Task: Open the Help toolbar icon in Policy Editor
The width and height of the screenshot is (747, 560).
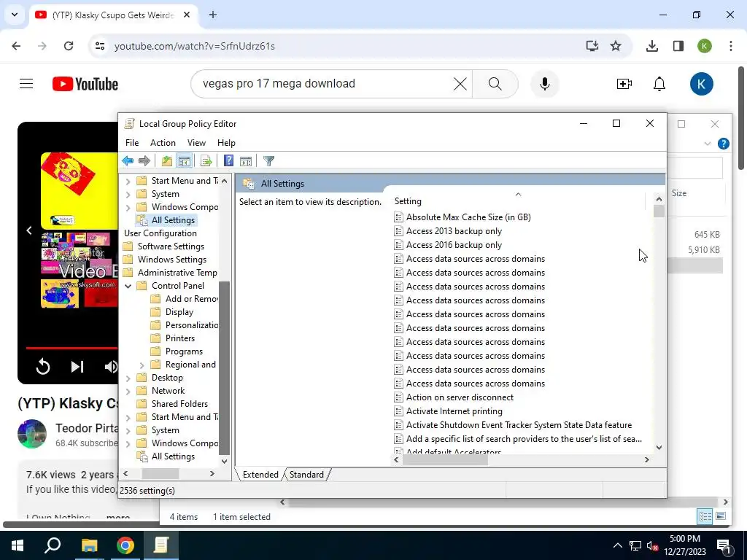Action: (228, 161)
